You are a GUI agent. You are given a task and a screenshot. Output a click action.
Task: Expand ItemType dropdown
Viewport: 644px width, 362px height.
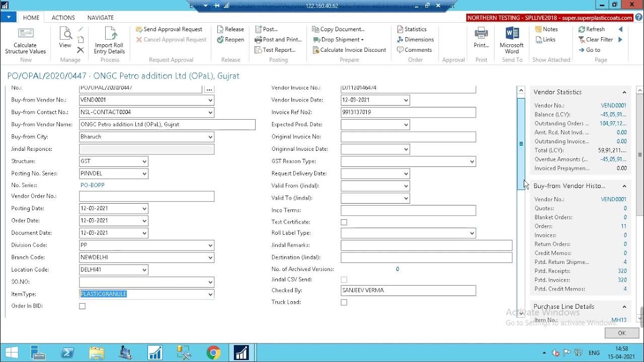[x=210, y=294]
